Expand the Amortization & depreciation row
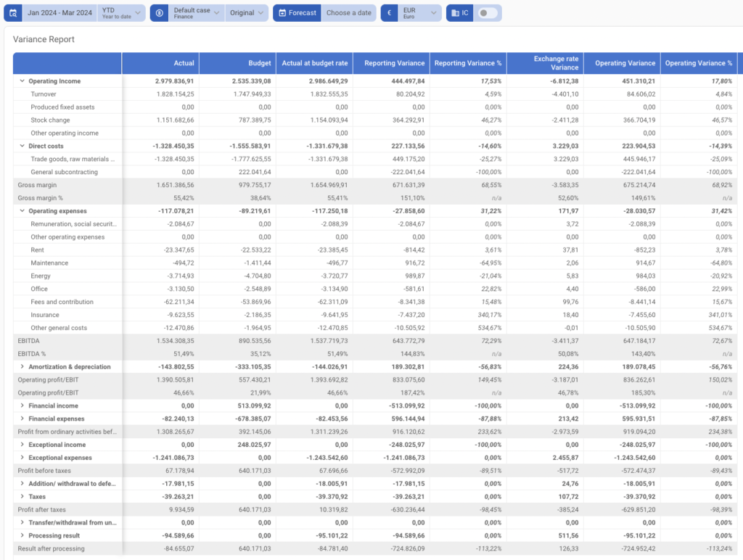 (22, 367)
